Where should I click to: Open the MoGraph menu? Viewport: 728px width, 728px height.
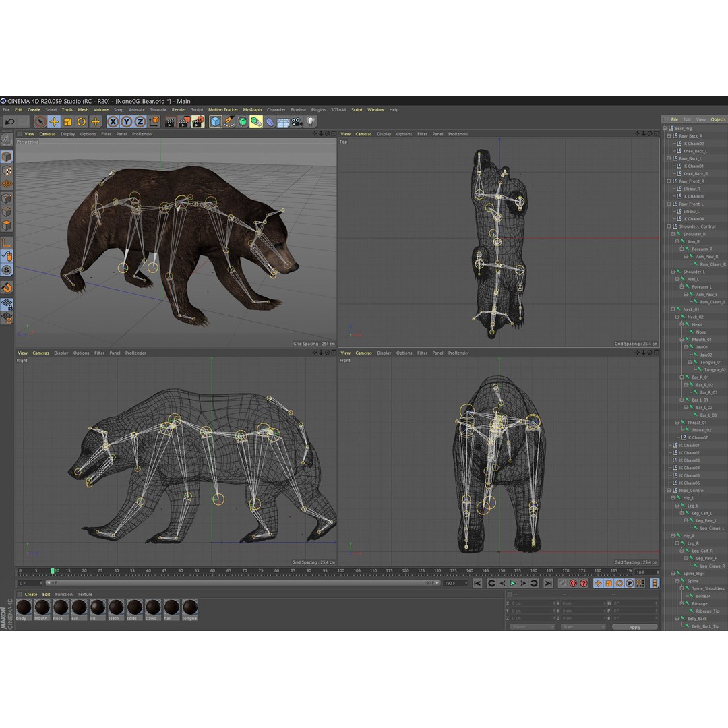click(252, 110)
